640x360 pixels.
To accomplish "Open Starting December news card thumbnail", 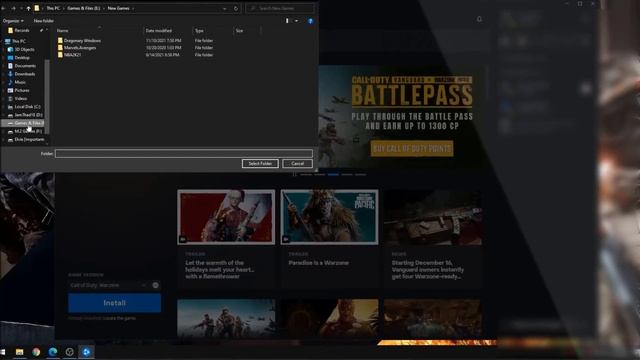I will click(433, 217).
